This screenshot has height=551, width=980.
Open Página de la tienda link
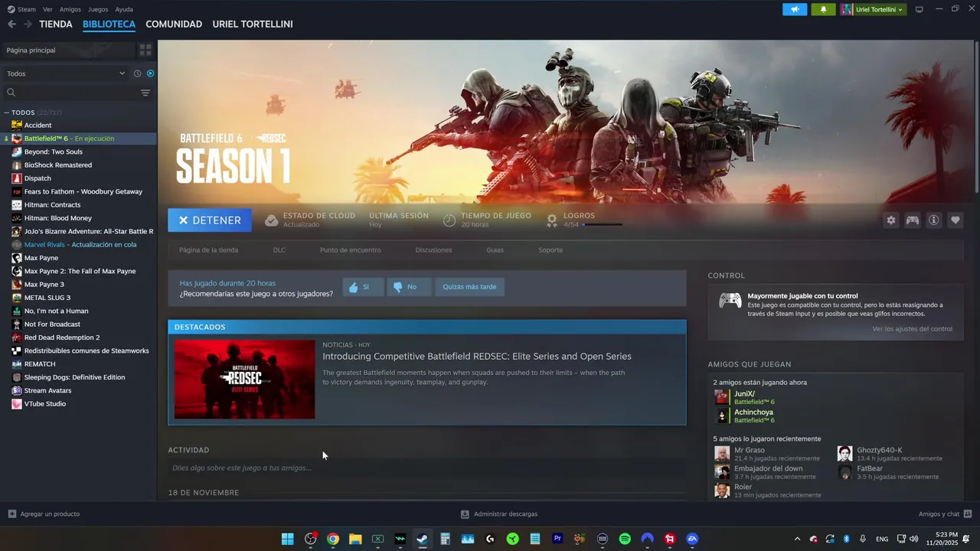click(208, 250)
